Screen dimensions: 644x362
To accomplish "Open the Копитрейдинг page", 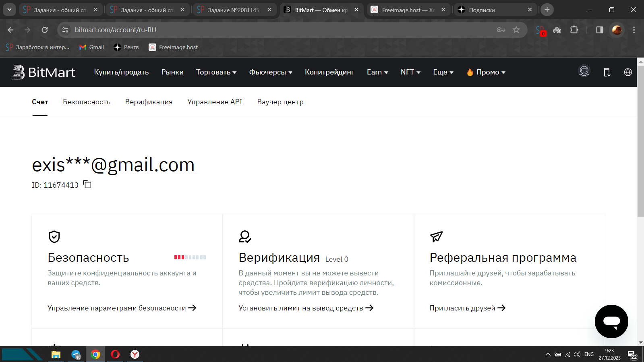I will click(329, 72).
